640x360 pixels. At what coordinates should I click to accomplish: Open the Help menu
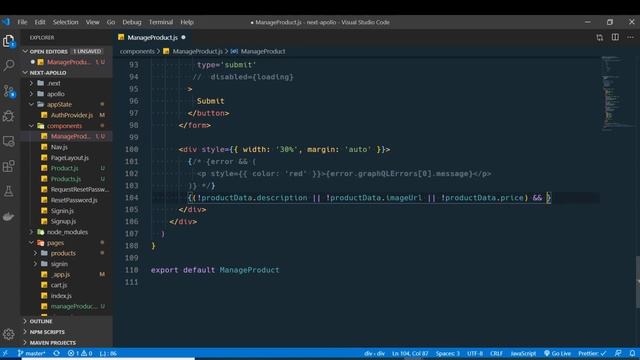point(187,22)
